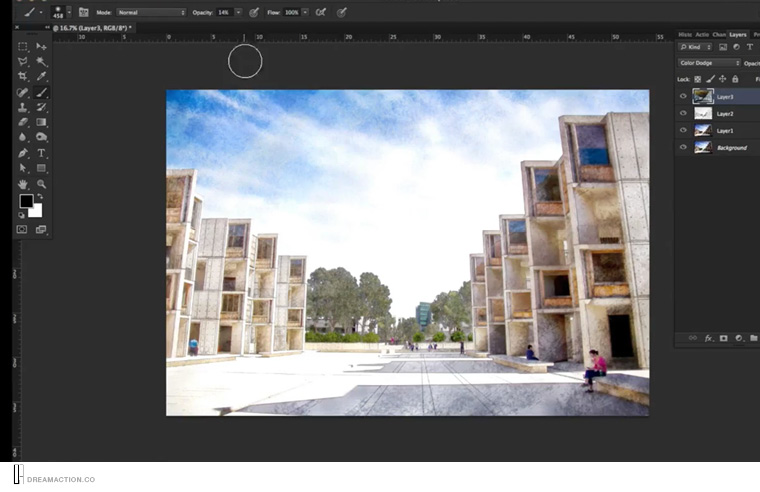Lock all layer attributes
760x492 pixels.
pos(735,79)
